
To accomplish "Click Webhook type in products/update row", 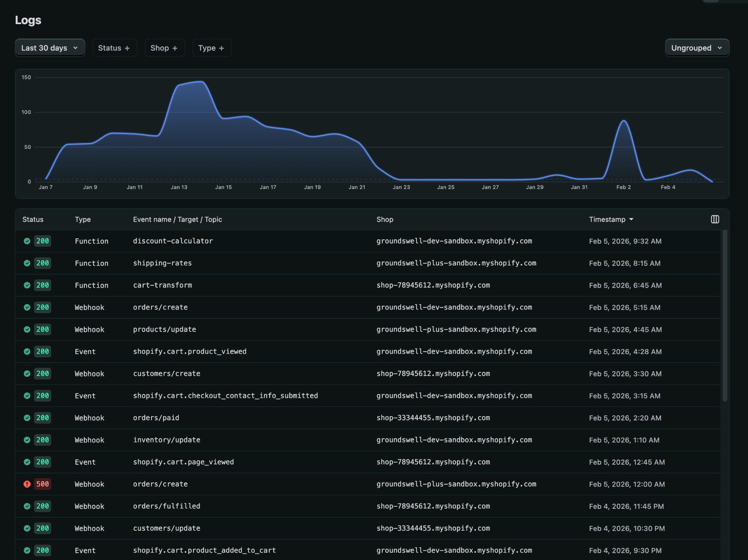I will 89,329.
